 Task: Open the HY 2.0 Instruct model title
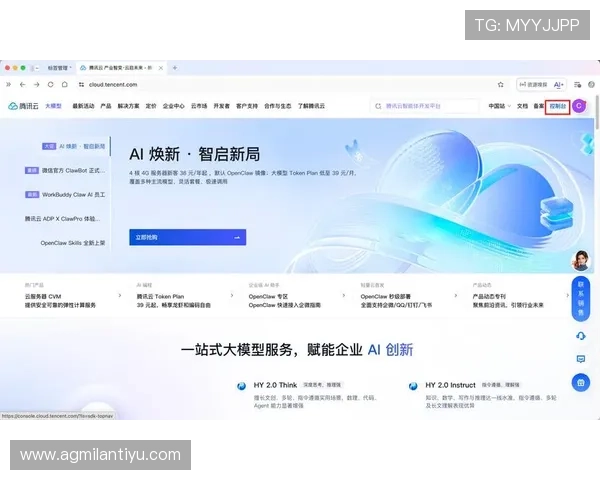(x=450, y=385)
